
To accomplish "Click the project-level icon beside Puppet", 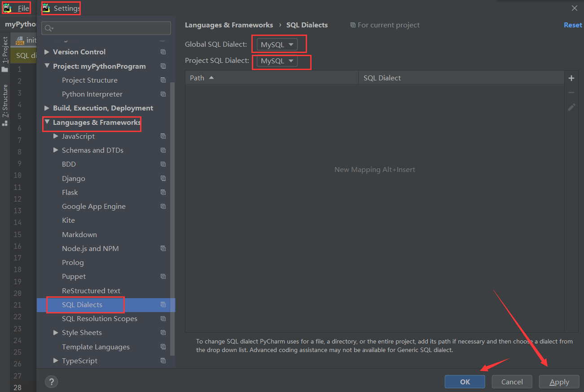I will (163, 277).
